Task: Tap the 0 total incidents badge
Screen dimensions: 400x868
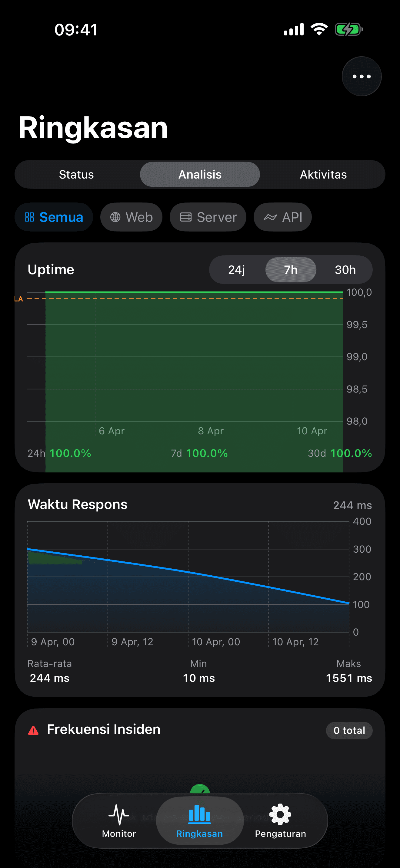Action: click(349, 730)
